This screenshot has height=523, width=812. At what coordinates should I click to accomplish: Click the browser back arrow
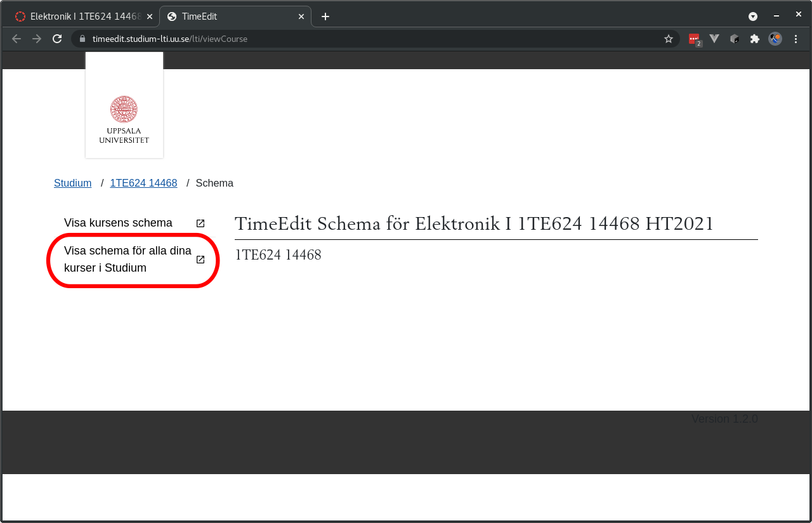click(x=16, y=39)
